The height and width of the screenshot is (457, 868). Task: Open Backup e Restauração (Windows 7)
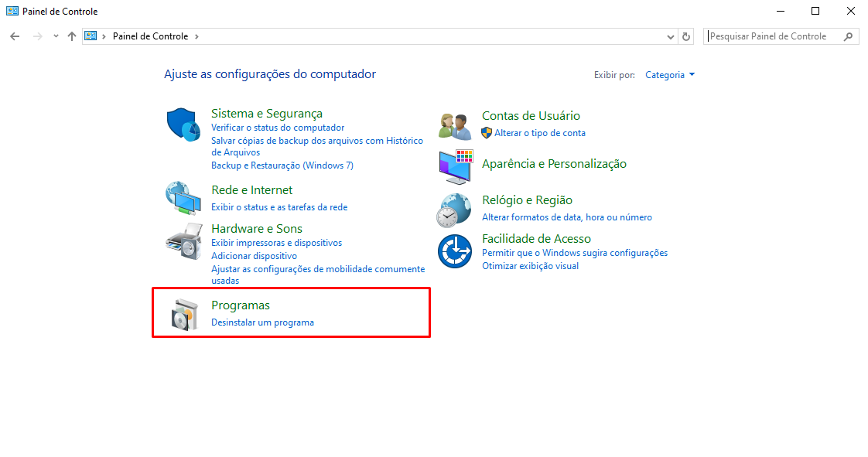point(282,165)
